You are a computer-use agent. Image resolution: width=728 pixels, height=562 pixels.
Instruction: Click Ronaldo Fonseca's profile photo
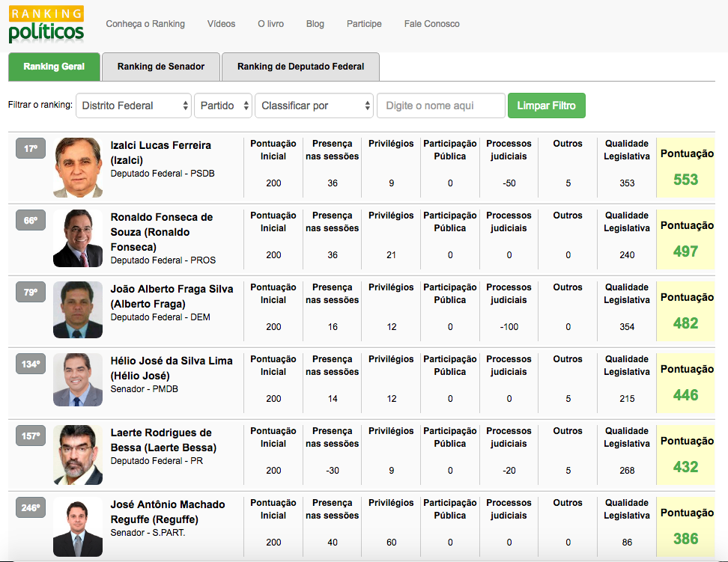[78, 239]
